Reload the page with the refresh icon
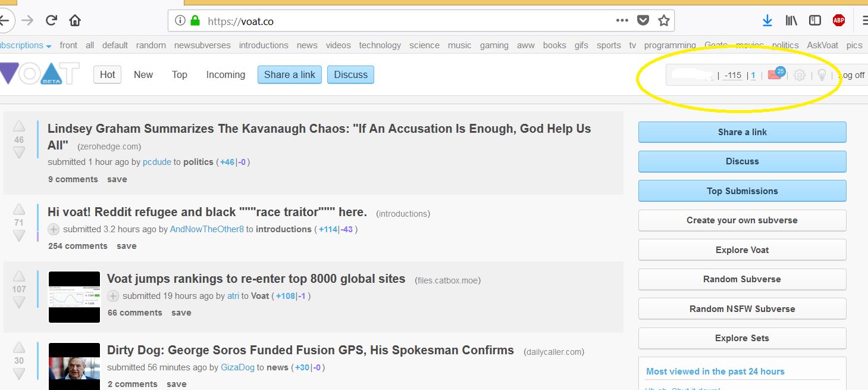 click(x=51, y=20)
